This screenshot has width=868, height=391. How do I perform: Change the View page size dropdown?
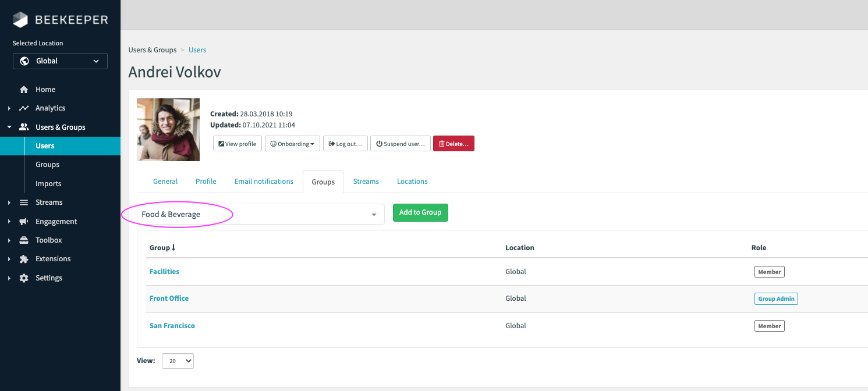click(x=178, y=361)
